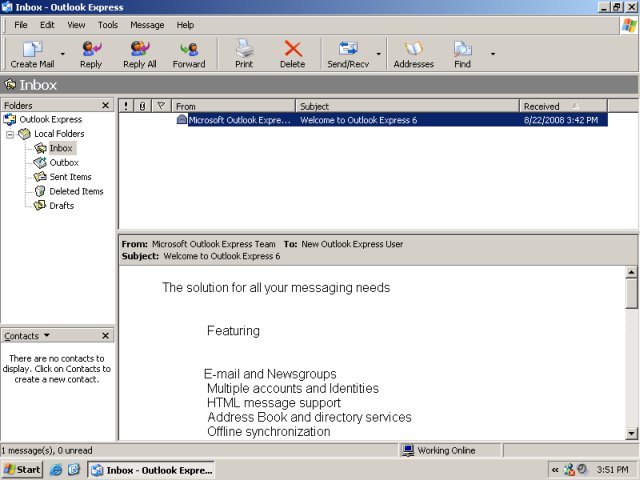Open the Tools menu

(x=108, y=25)
